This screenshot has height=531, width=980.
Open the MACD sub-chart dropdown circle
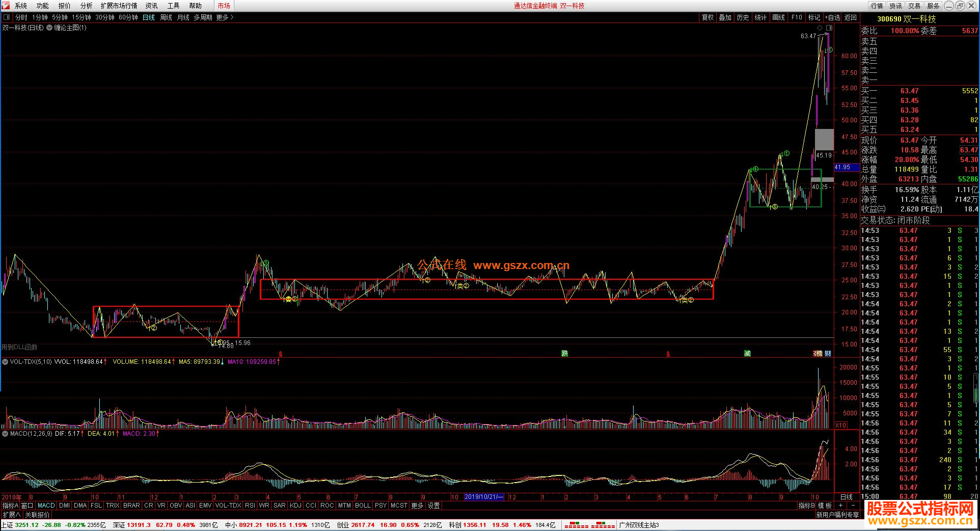click(x=5, y=434)
